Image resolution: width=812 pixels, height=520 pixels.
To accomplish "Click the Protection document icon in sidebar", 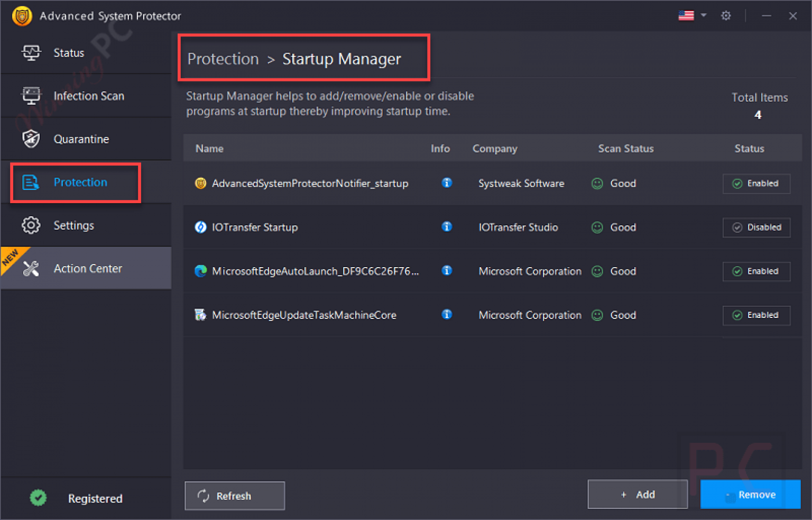I will click(31, 183).
